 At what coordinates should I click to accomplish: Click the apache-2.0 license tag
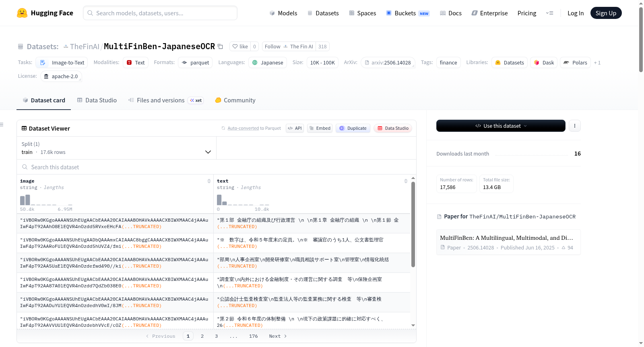pos(61,76)
